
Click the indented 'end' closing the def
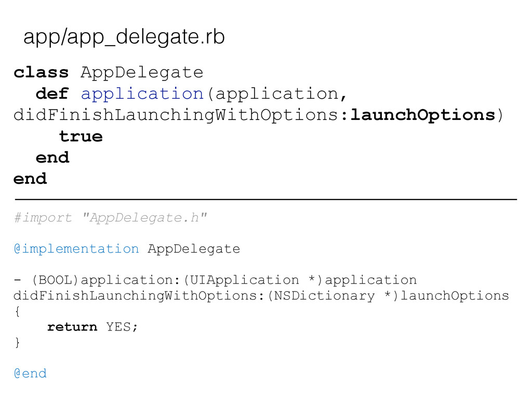(52, 158)
